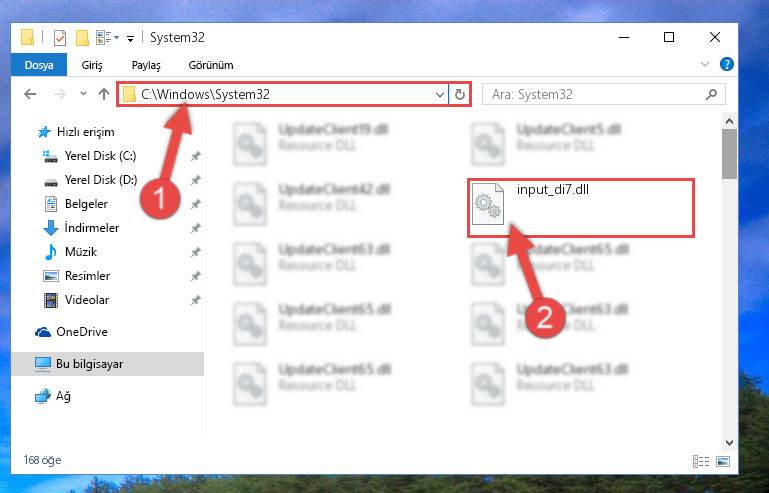Viewport: 769px width, 493px height.
Task: Expand the ribbon with the chevron
Action: click(x=705, y=64)
